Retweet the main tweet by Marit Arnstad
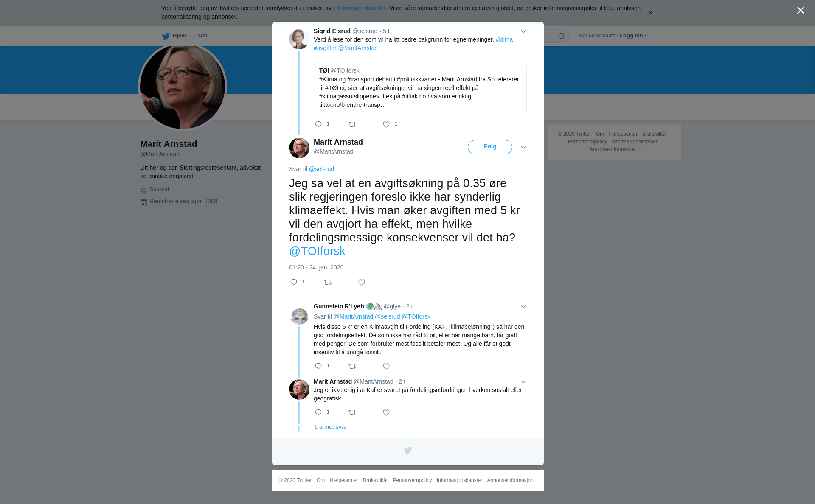The height and width of the screenshot is (504, 815). 328,282
